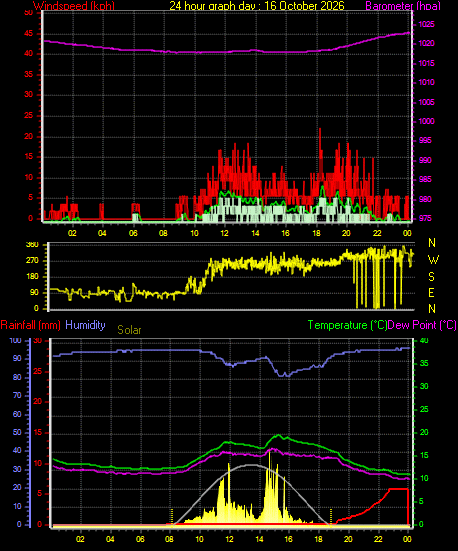Click hour 14 under the rainfall chart
The image size is (458, 551).
[x=259, y=539]
